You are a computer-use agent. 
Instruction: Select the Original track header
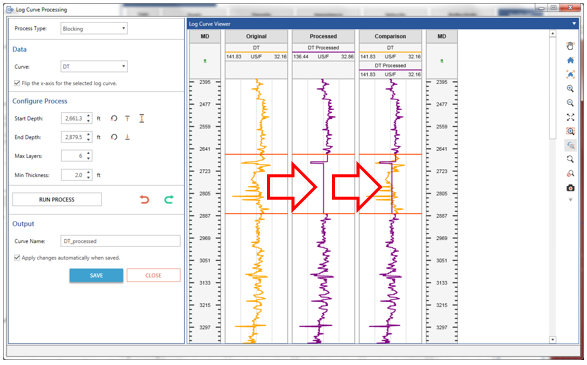point(256,36)
